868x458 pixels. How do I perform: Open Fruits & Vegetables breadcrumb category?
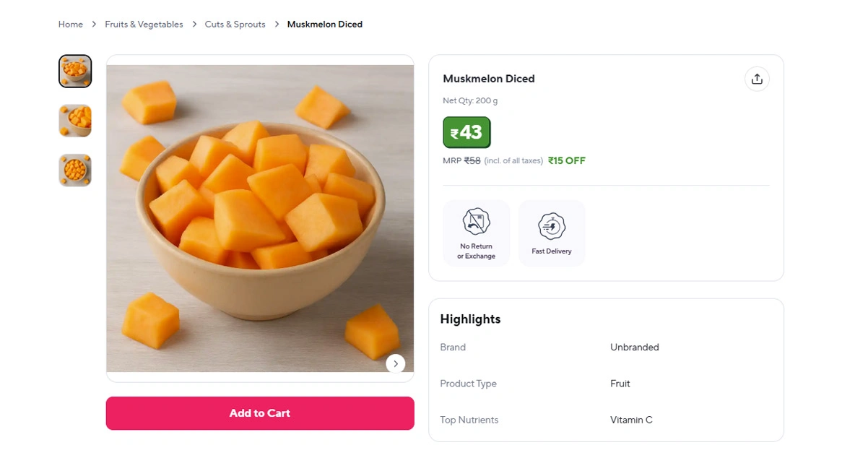tap(144, 25)
